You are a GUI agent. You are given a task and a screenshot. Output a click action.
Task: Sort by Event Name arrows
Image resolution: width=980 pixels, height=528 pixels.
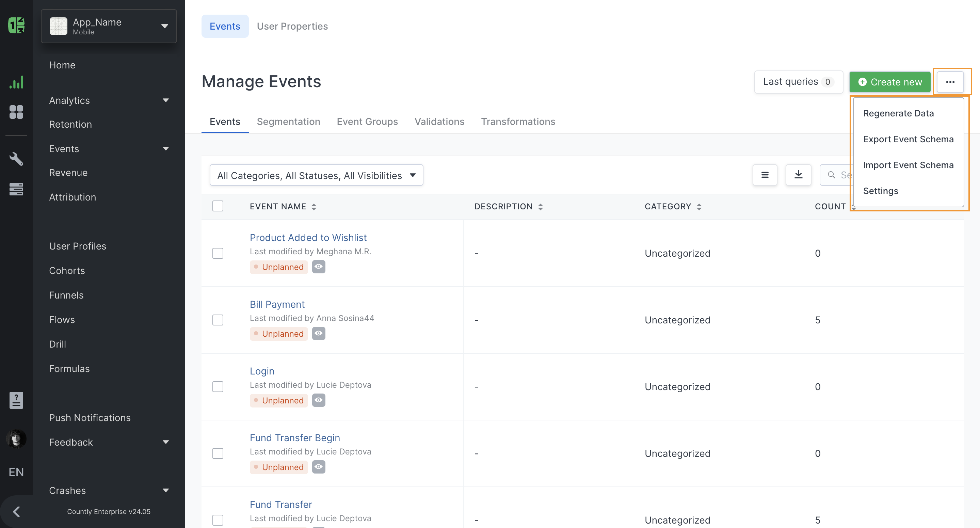[314, 207]
